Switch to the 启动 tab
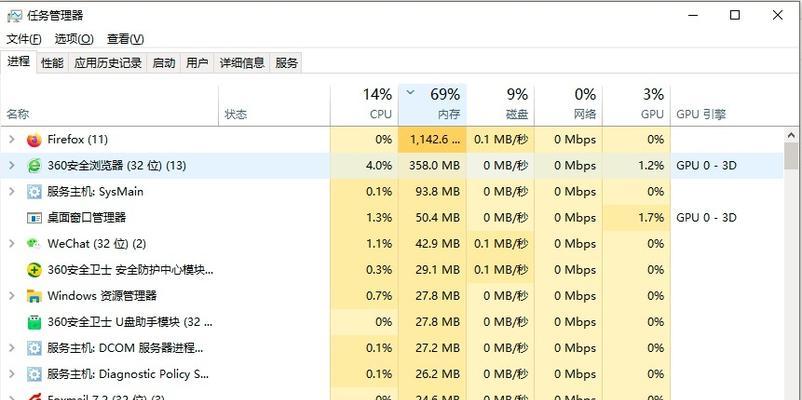The width and height of the screenshot is (802, 400). pos(164,63)
